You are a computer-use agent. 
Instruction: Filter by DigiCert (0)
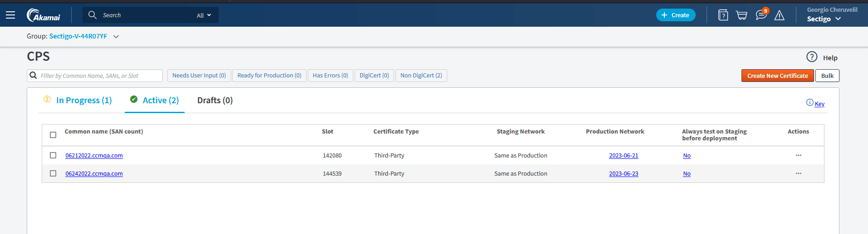pos(374,76)
